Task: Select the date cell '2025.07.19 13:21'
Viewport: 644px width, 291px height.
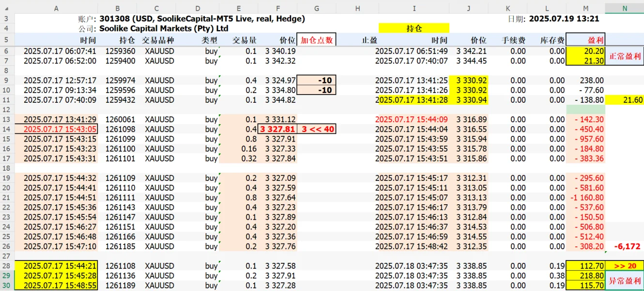Action: (x=564, y=19)
